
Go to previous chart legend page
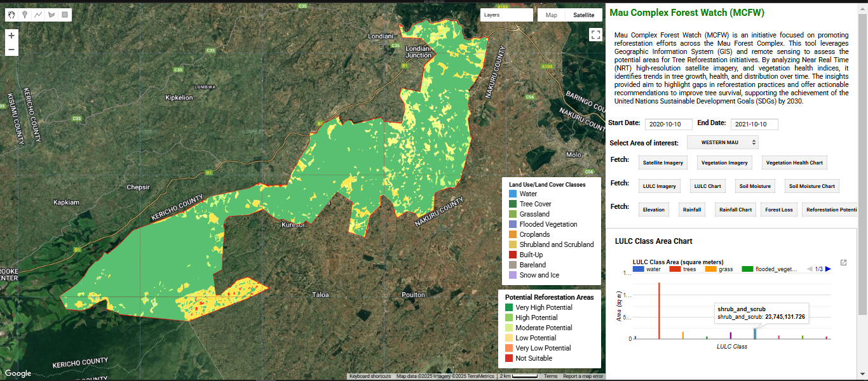[810, 269]
